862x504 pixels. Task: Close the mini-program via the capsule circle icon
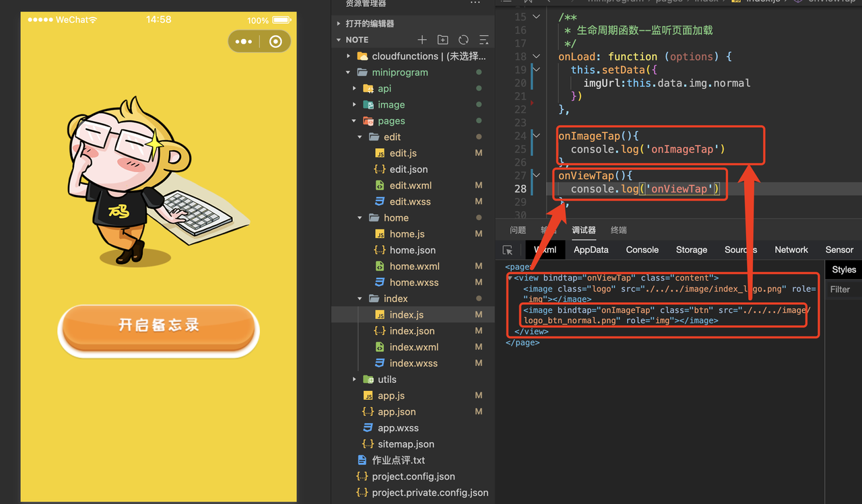tap(275, 42)
